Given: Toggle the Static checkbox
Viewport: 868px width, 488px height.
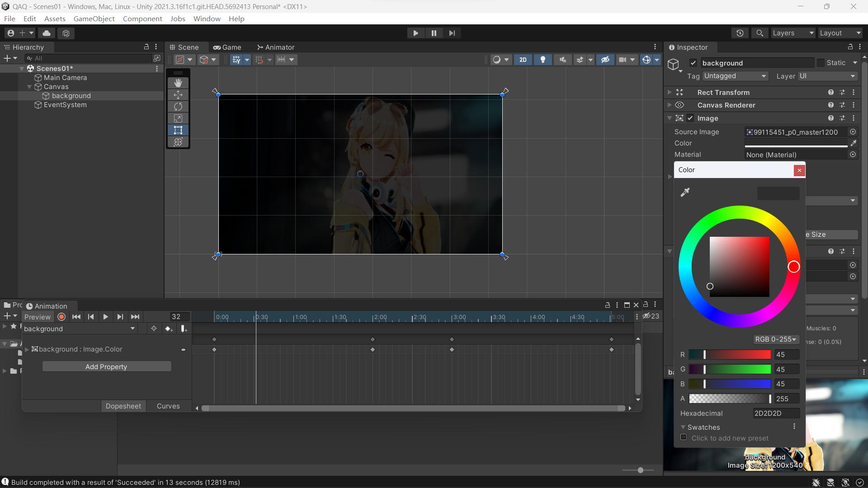Looking at the screenshot, I should pyautogui.click(x=821, y=63).
